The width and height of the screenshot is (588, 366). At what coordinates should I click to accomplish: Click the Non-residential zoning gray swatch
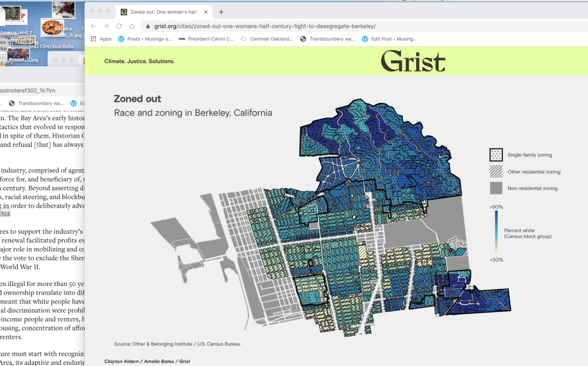[x=495, y=188]
